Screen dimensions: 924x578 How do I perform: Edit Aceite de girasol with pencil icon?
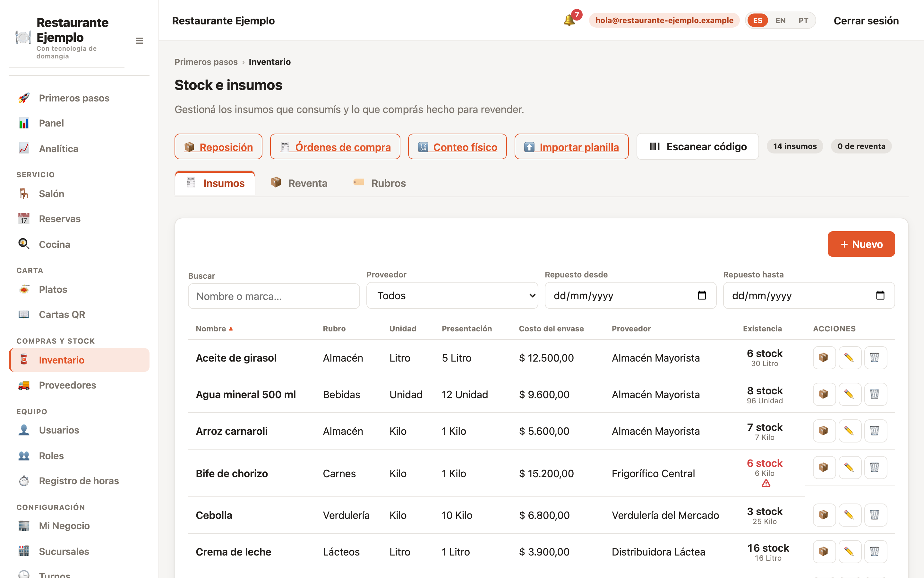coord(850,357)
